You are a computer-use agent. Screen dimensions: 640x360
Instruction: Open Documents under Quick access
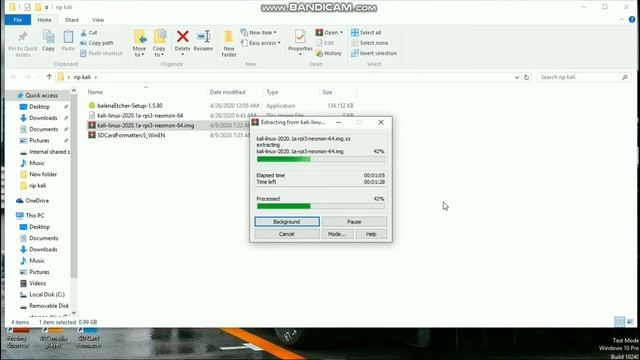(x=43, y=129)
